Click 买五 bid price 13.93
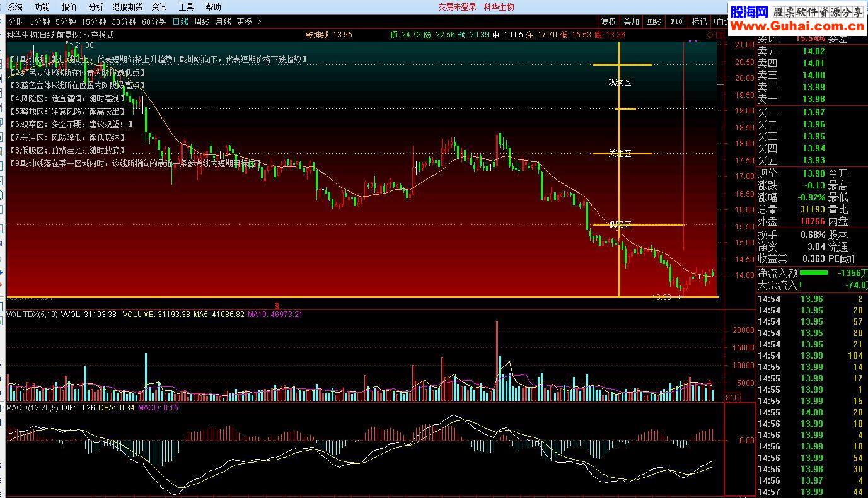 814,160
